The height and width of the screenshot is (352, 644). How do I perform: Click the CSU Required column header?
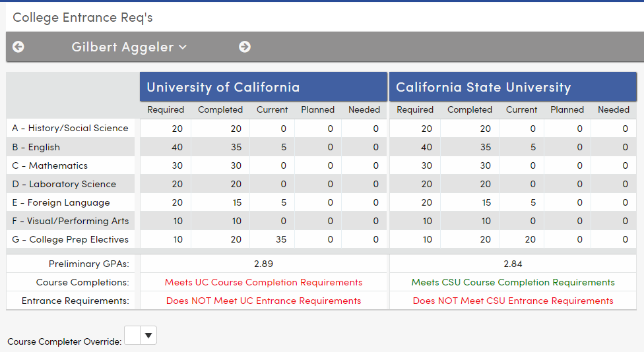point(415,110)
